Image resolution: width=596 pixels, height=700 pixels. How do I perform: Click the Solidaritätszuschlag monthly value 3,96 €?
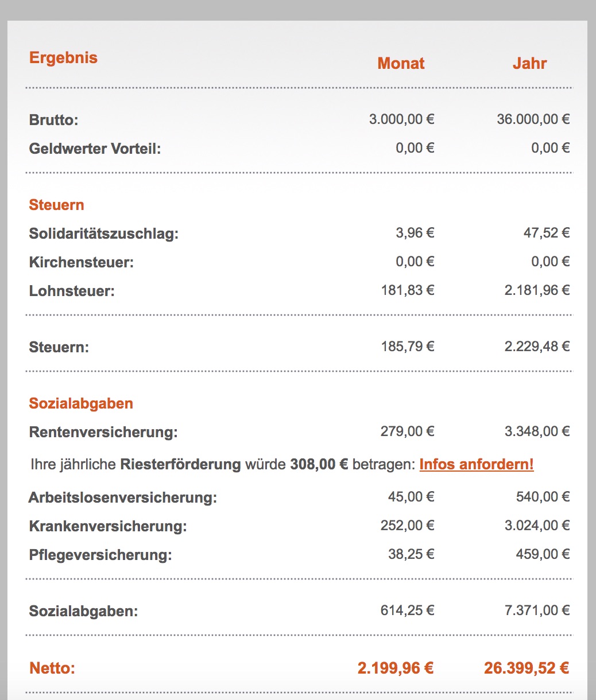pyautogui.click(x=415, y=233)
